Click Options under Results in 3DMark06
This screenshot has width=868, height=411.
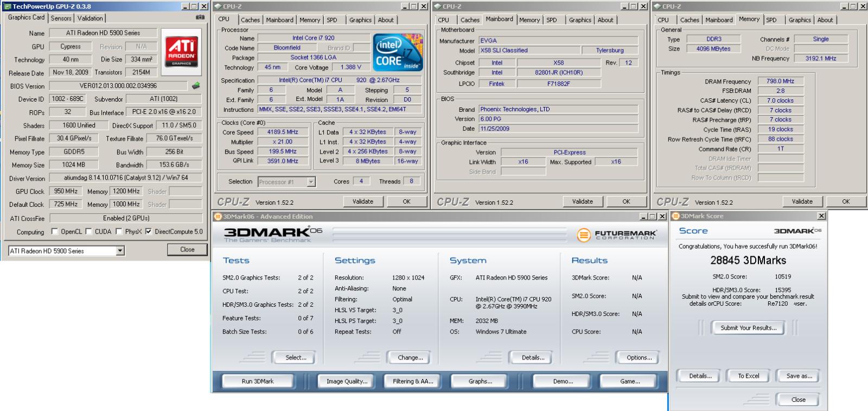pyautogui.click(x=639, y=357)
